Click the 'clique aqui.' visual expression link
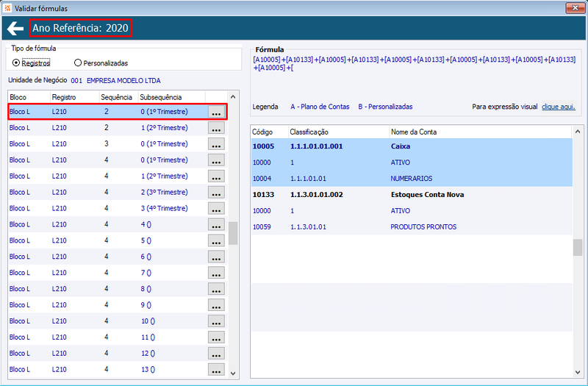Screen dimensions: 588x386 559,107
